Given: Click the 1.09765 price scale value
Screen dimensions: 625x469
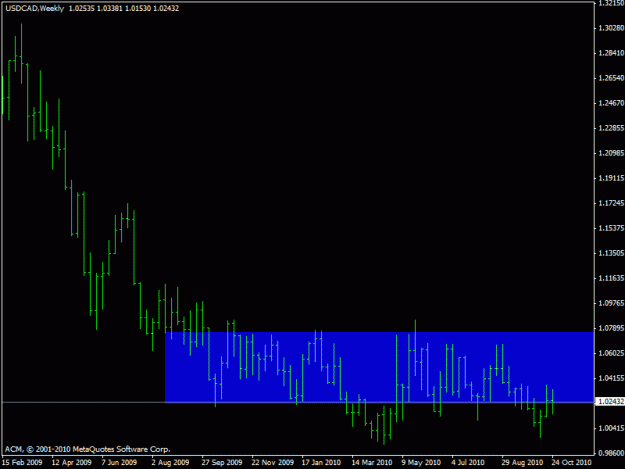Looking at the screenshot, I should click(x=611, y=303).
